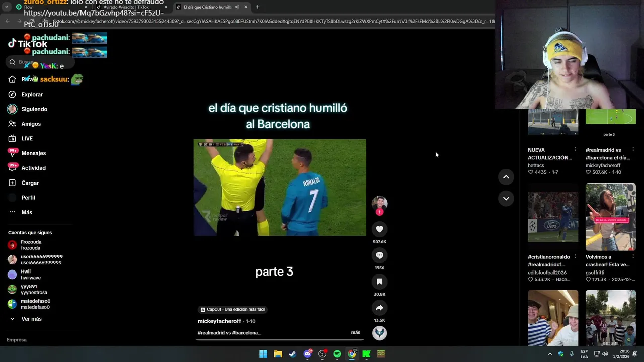Open tab search dropdown arrow
The width and height of the screenshot is (644, 362).
[7, 7]
